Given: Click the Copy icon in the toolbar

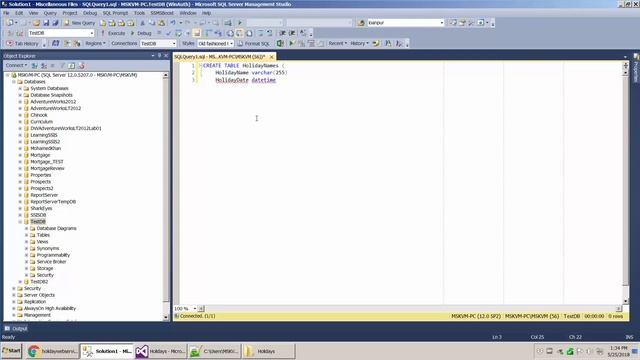Looking at the screenshot, I should tap(152, 23).
